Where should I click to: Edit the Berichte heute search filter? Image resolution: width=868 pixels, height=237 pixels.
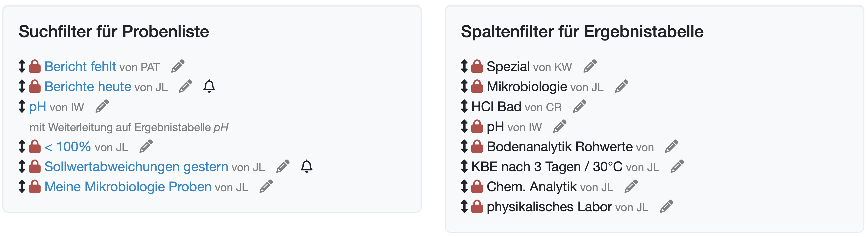(185, 86)
